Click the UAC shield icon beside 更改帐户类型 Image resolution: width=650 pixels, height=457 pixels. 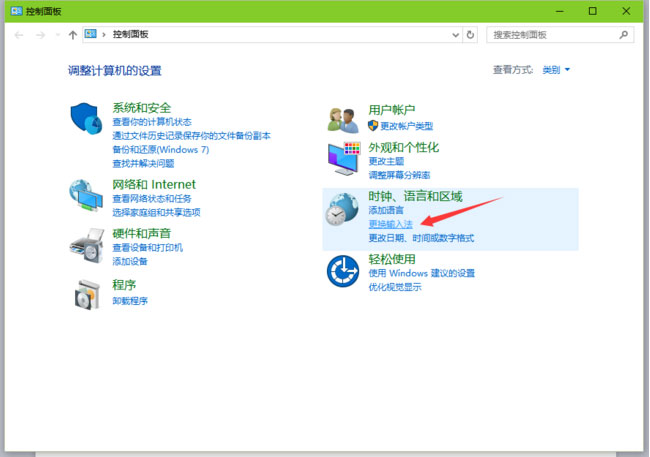373,126
